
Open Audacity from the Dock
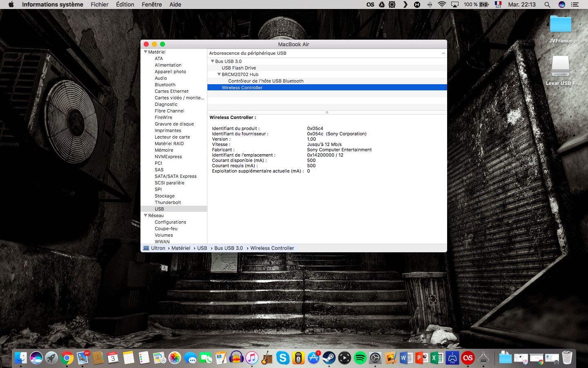click(x=236, y=358)
